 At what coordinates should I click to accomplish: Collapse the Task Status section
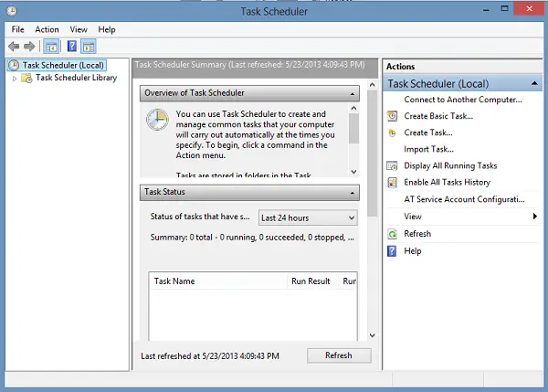point(353,193)
